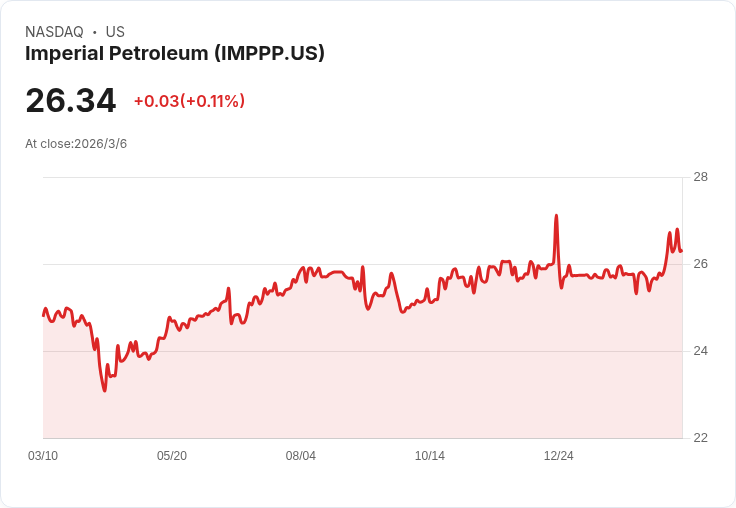Click the 22 y-axis label
This screenshot has height=508, width=736.
[x=700, y=438]
